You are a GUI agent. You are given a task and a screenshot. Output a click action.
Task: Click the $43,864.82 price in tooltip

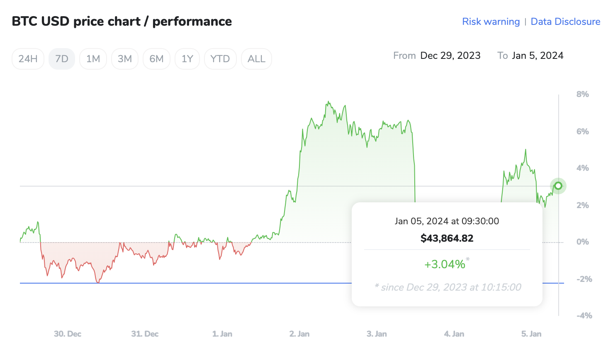click(x=447, y=238)
